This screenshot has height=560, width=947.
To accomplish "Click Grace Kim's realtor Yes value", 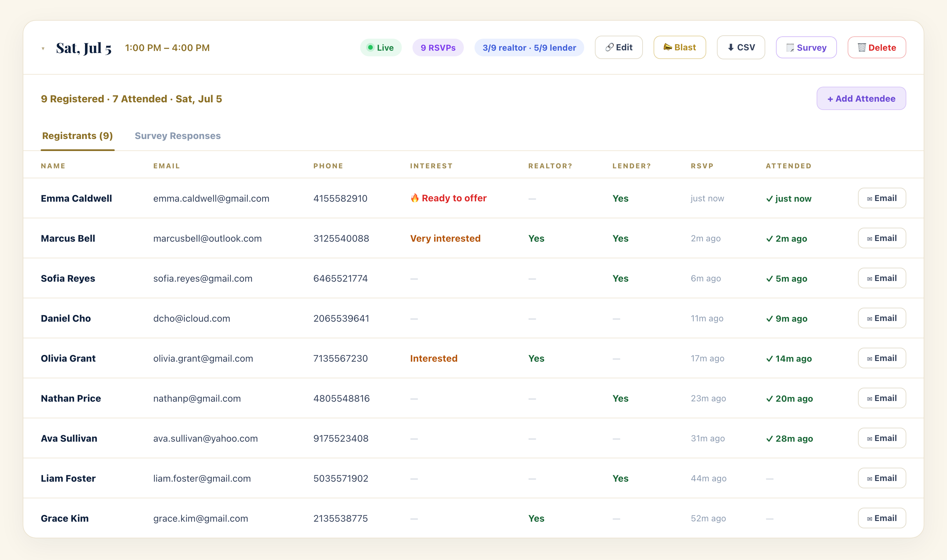I will [x=536, y=518].
